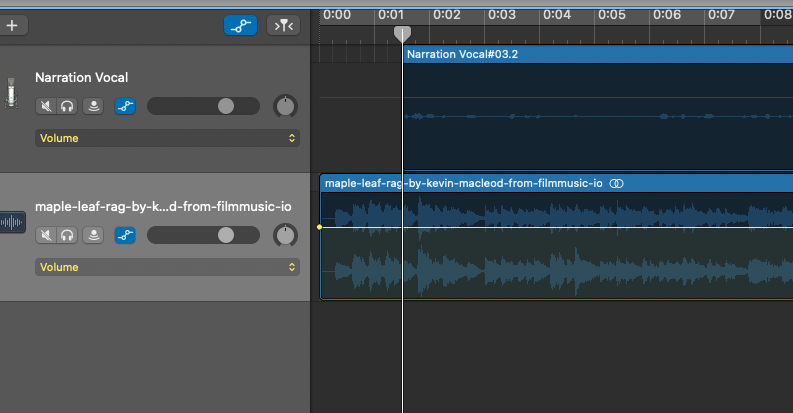Click the 0:05 mark on the timeline ruler
The height and width of the screenshot is (413, 793).
[x=613, y=15]
